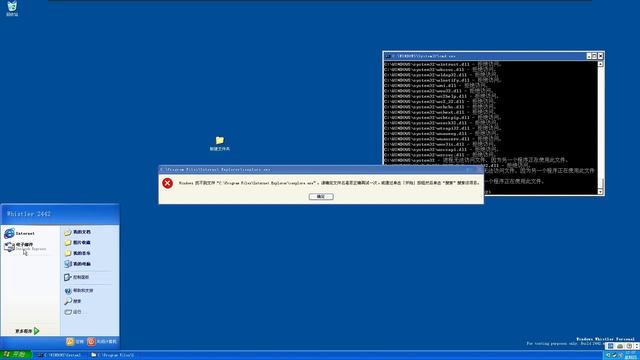This screenshot has height=360, width=640.
Task: Click the second system tray icon
Action: (x=614, y=355)
